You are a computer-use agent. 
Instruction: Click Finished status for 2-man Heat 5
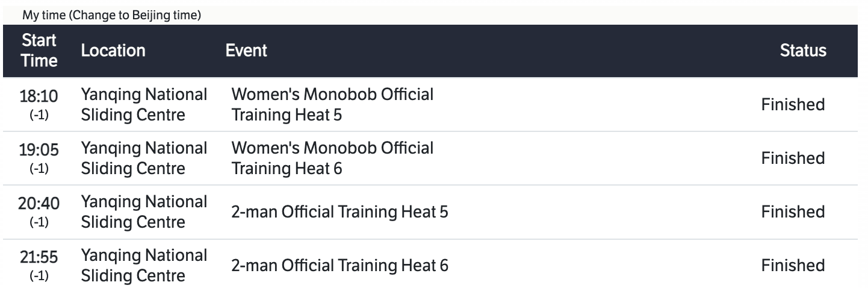(793, 211)
